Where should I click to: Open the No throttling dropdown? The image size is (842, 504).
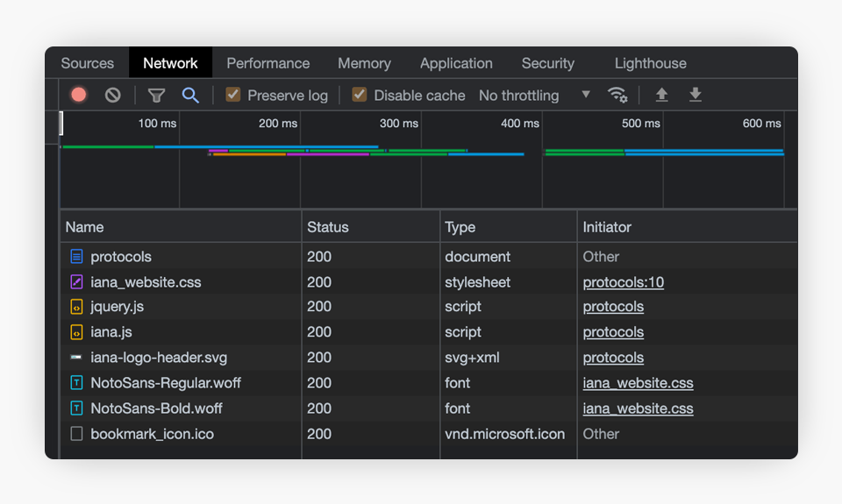pyautogui.click(x=534, y=95)
